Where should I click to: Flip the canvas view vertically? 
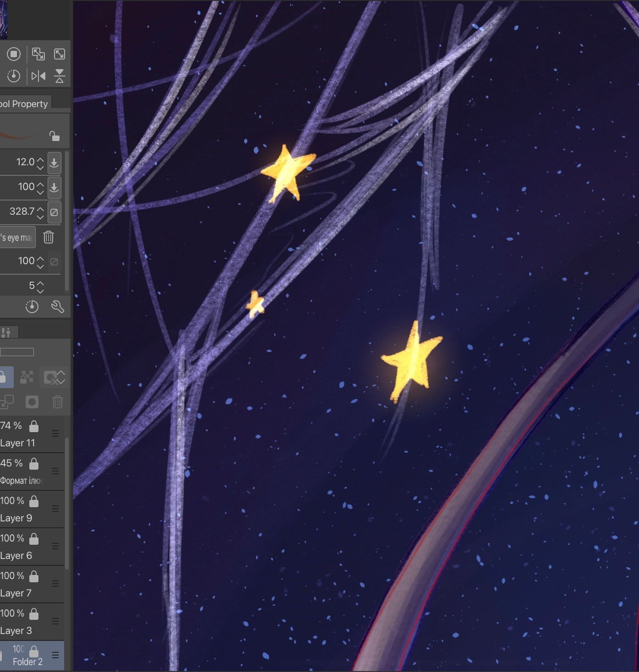click(x=60, y=76)
